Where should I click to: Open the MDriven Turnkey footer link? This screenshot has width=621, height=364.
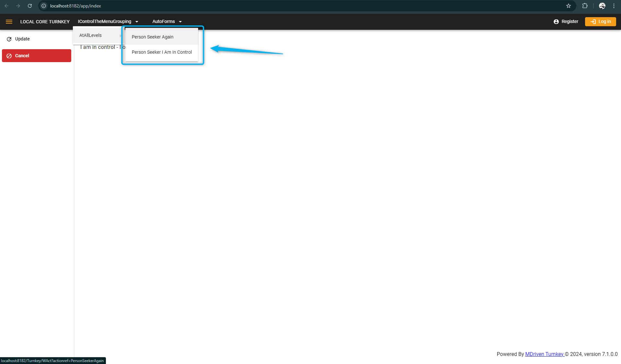pyautogui.click(x=544, y=354)
